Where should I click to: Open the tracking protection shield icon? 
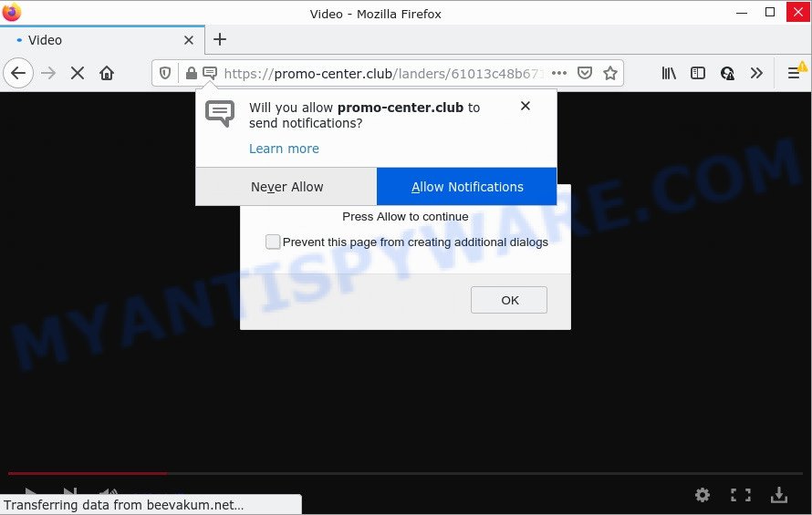[165, 73]
